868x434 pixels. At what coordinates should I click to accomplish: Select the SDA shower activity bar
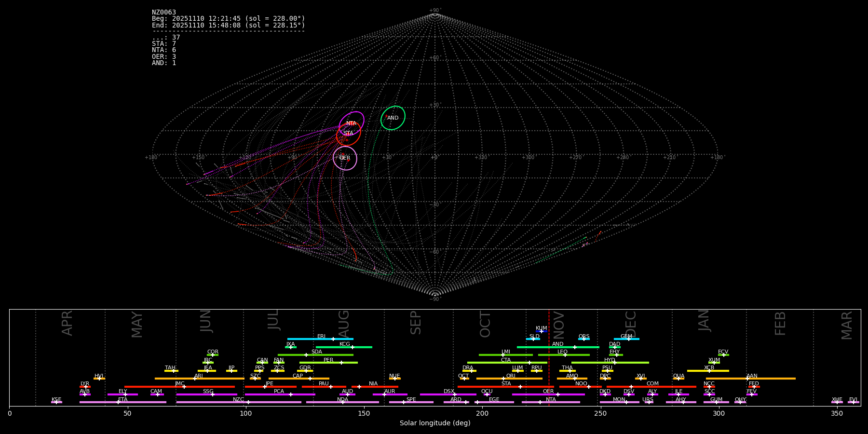[315, 355]
